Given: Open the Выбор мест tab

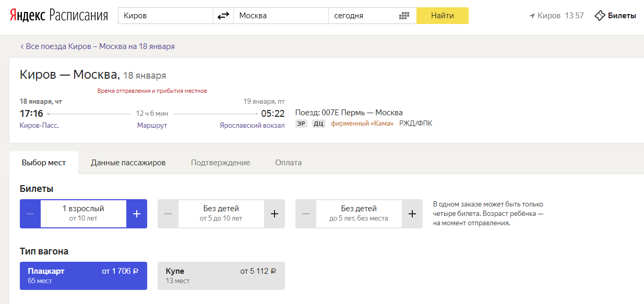Looking at the screenshot, I should point(44,163).
